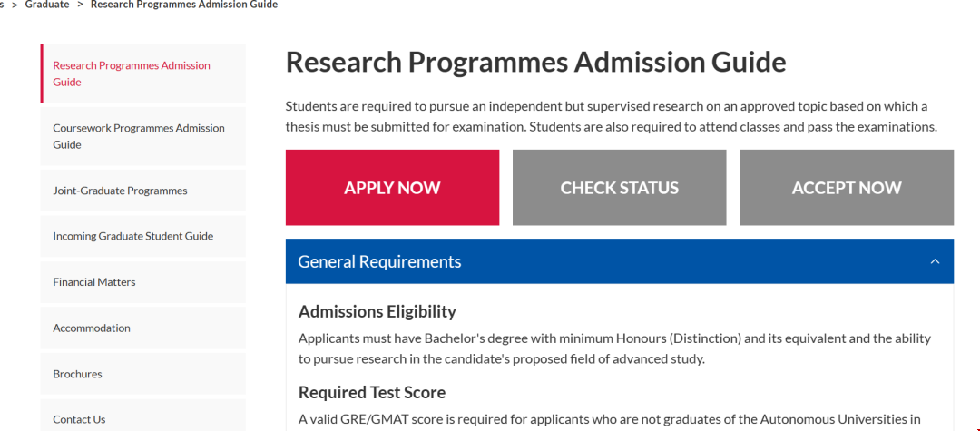980x431 pixels.
Task: Go to the Accommodation sidebar link
Action: (x=91, y=328)
